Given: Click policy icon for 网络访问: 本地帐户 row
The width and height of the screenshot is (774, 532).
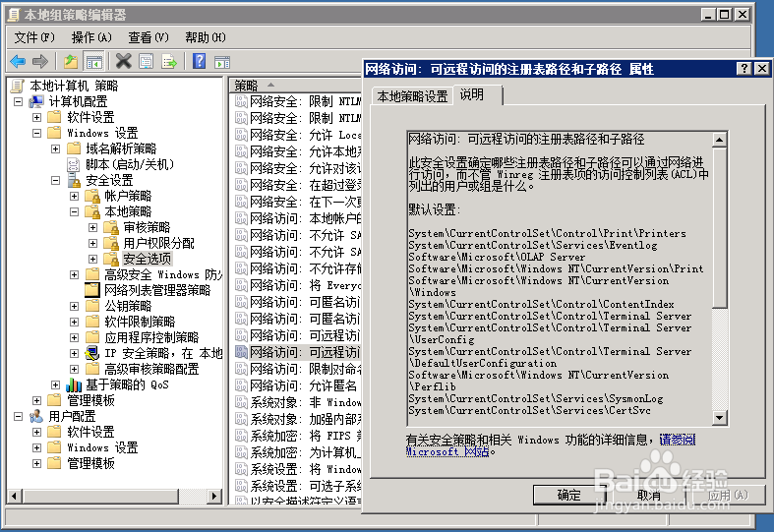Looking at the screenshot, I should point(241,218).
